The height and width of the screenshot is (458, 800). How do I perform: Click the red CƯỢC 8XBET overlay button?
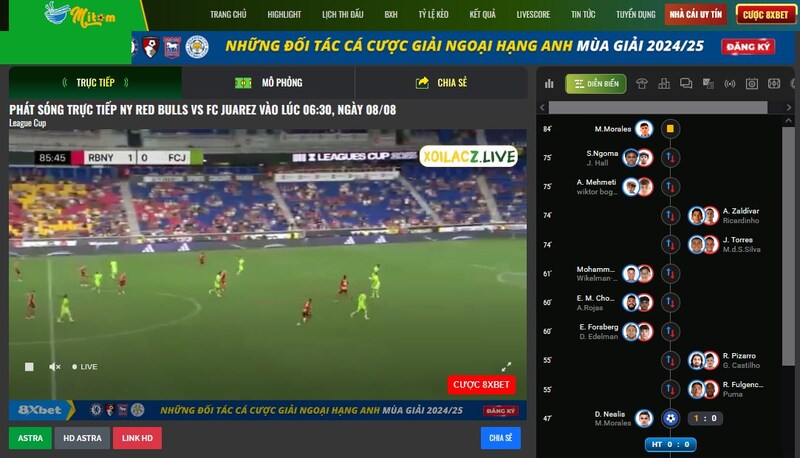[x=481, y=385]
